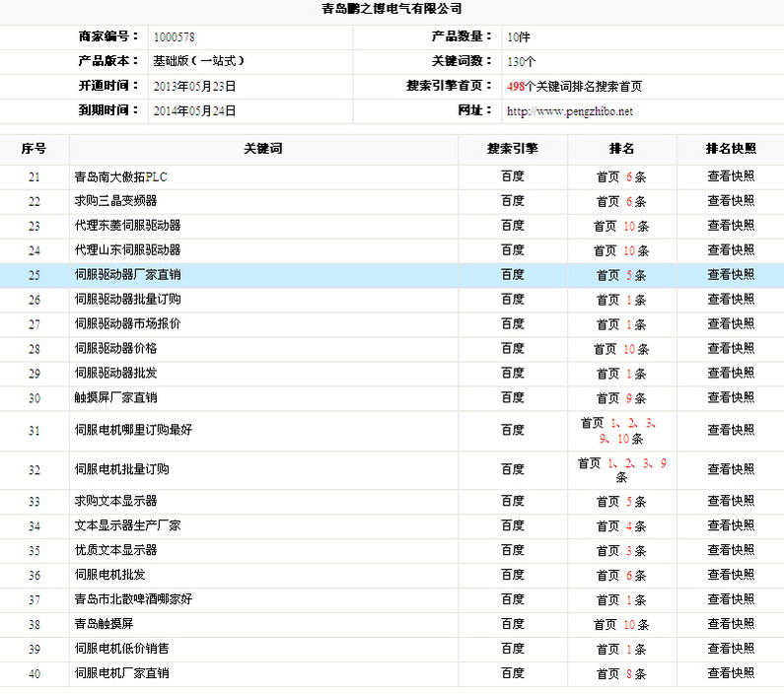Click the keyword count 130个

click(521, 62)
